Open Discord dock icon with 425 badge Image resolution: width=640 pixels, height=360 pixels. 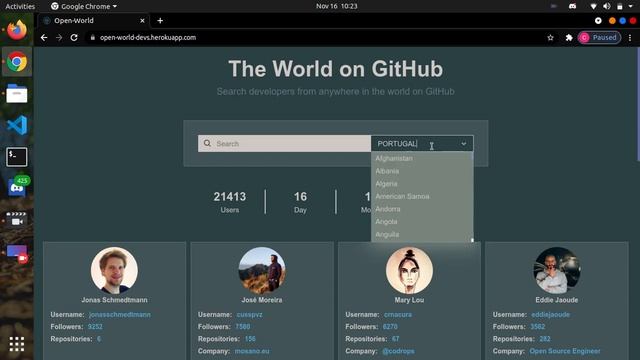coord(17,187)
